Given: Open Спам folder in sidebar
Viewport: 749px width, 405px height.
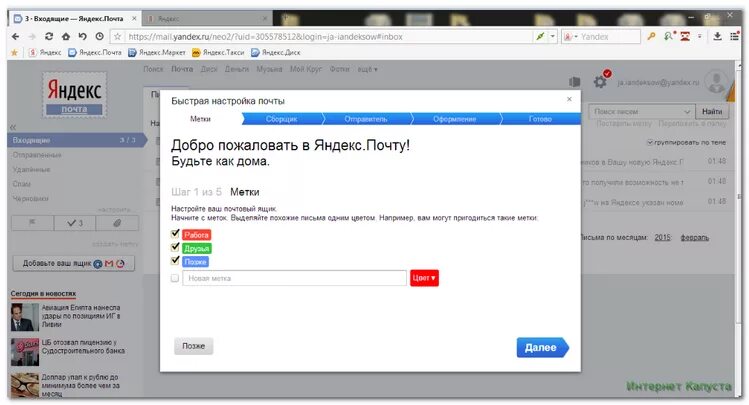Looking at the screenshot, I should 21,184.
